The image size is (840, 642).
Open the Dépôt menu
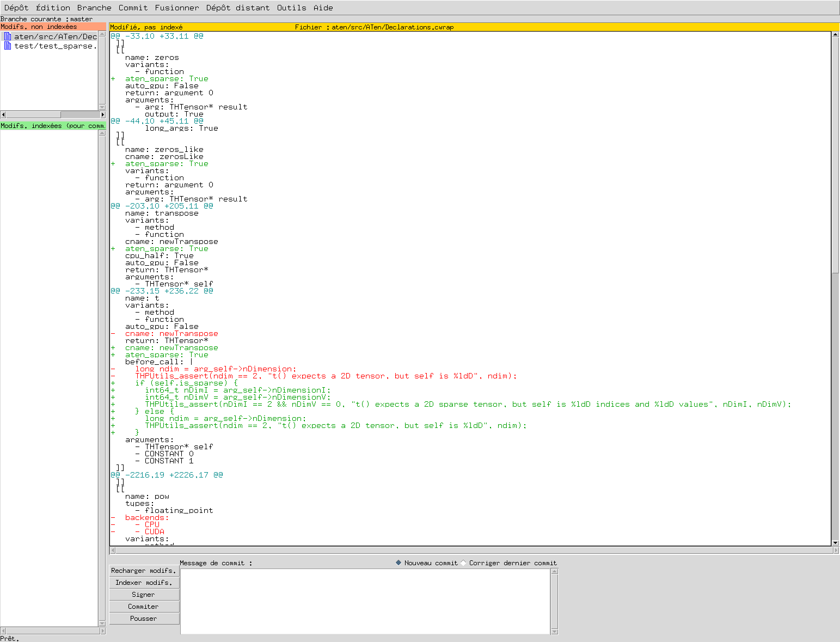[x=16, y=8]
